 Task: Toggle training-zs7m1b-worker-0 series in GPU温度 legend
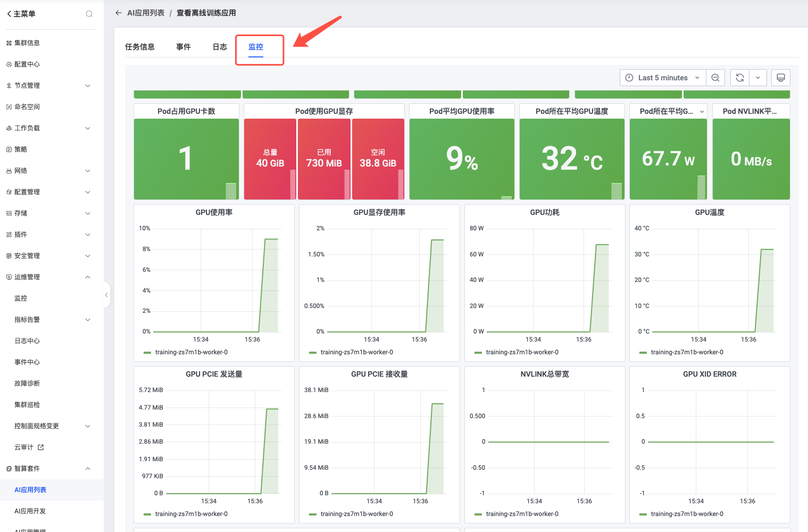pyautogui.click(x=687, y=352)
